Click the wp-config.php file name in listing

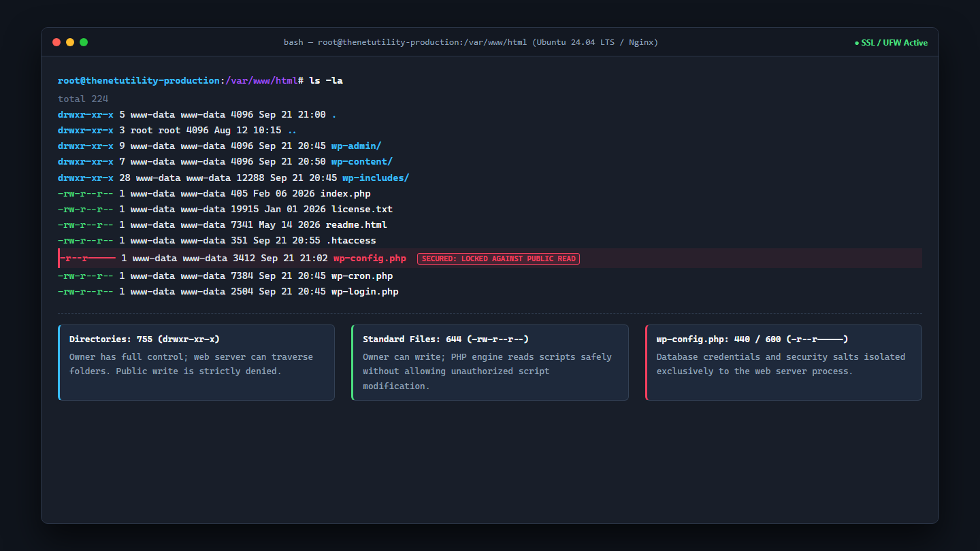[370, 258]
